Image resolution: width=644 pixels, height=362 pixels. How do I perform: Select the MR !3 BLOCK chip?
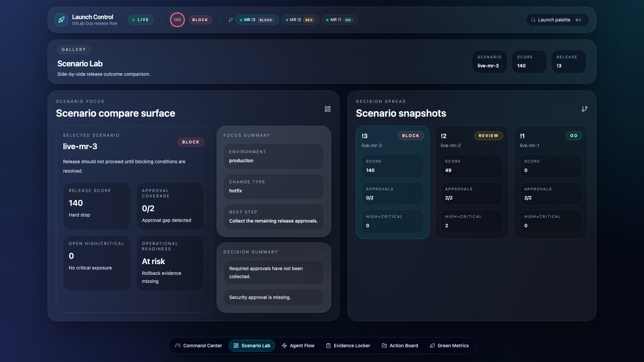pyautogui.click(x=257, y=20)
